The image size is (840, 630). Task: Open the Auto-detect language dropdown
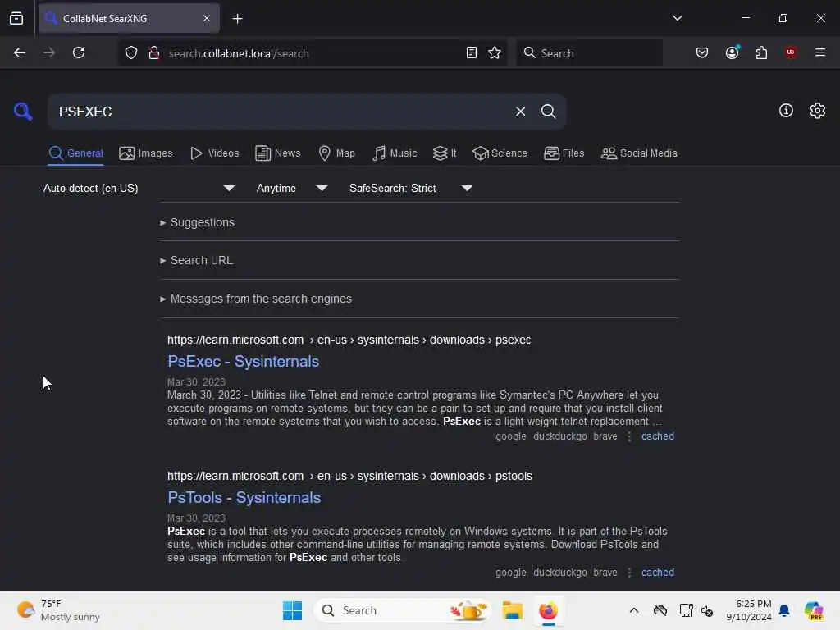[x=139, y=188]
